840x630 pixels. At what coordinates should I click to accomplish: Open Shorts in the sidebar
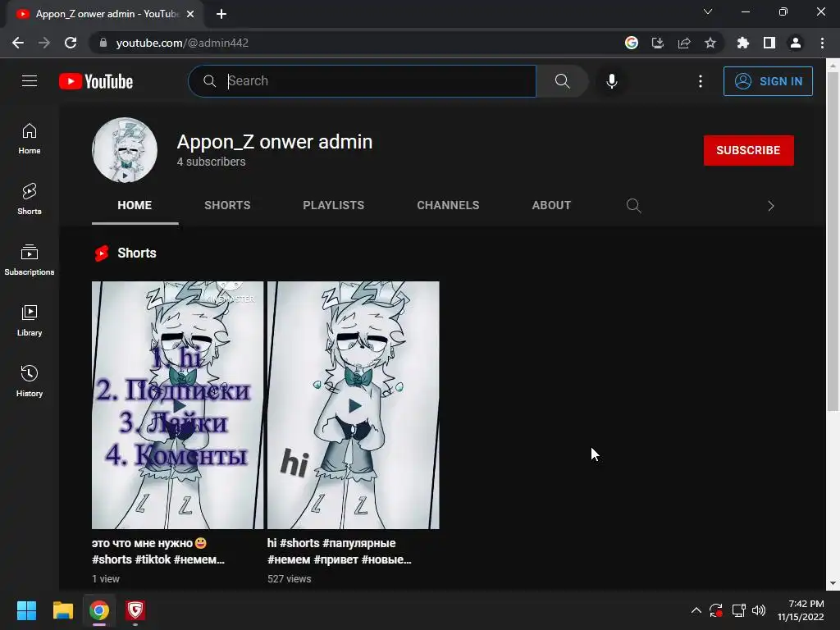tap(30, 199)
